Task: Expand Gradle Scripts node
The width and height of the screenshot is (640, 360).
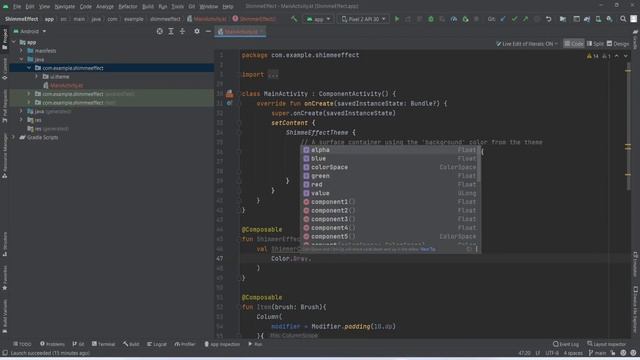Action: [x=14, y=137]
